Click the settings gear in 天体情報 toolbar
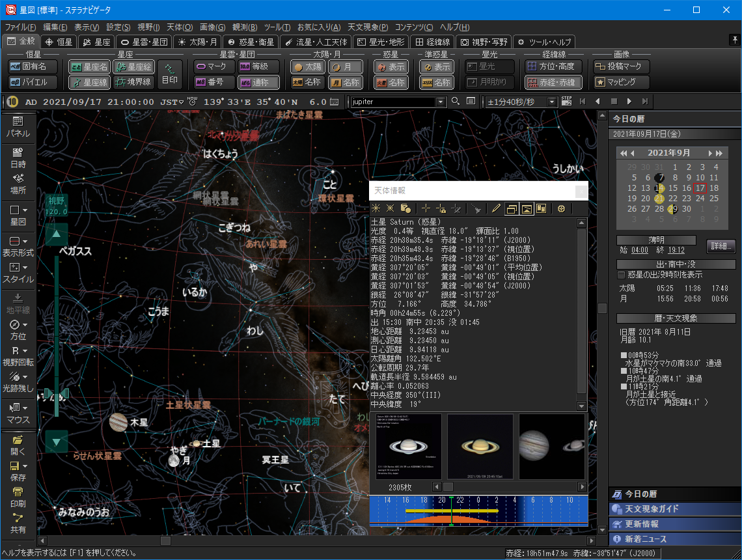 [x=561, y=208]
